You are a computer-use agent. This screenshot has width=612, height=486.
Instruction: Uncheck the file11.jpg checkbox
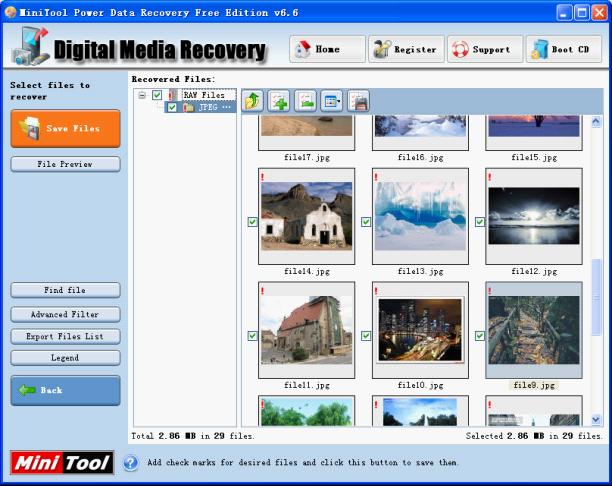(x=253, y=336)
